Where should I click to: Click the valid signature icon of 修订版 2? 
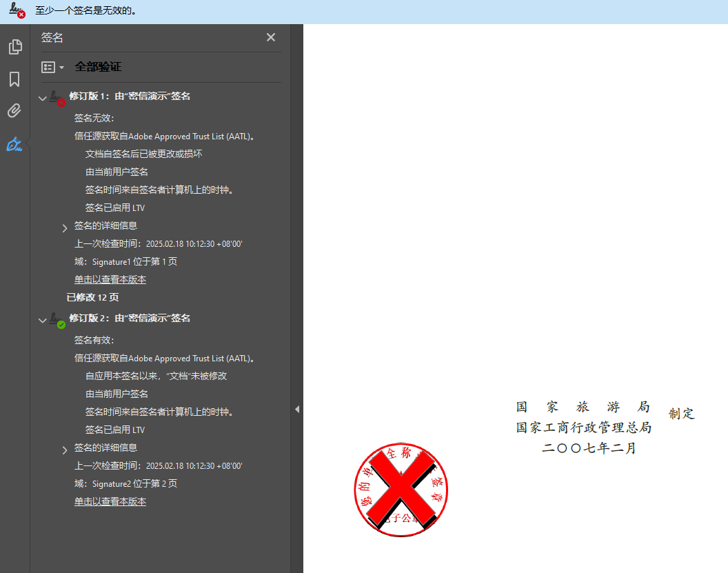56,320
